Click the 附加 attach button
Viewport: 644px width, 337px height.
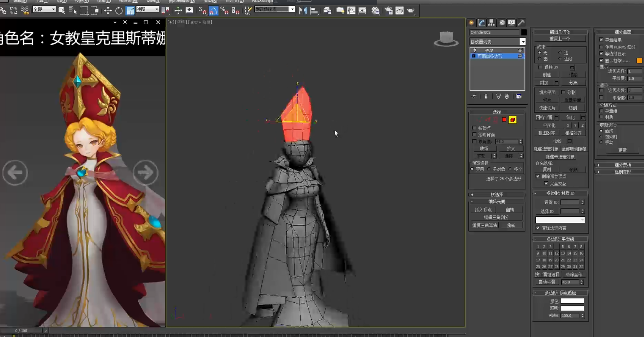544,83
